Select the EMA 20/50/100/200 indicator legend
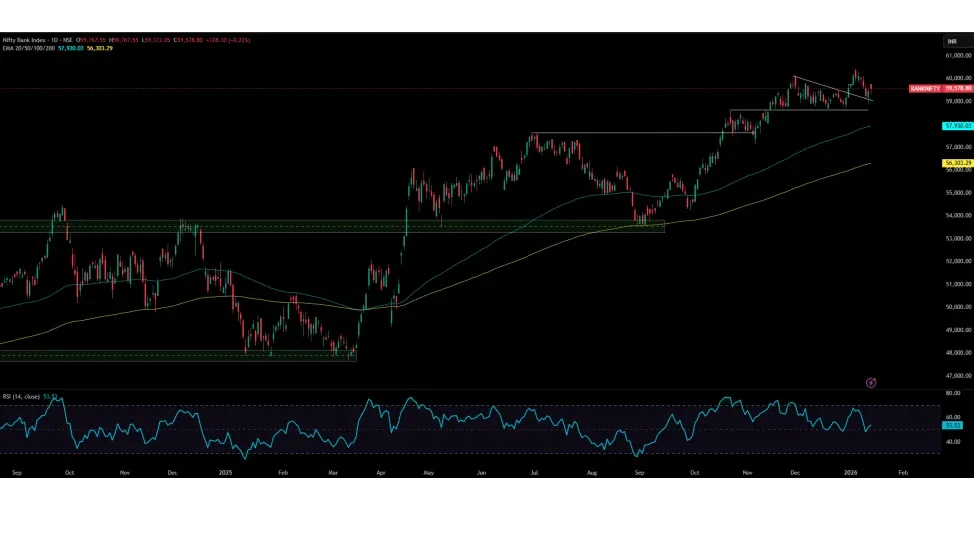This screenshot has height=548, width=974. pyautogui.click(x=29, y=48)
